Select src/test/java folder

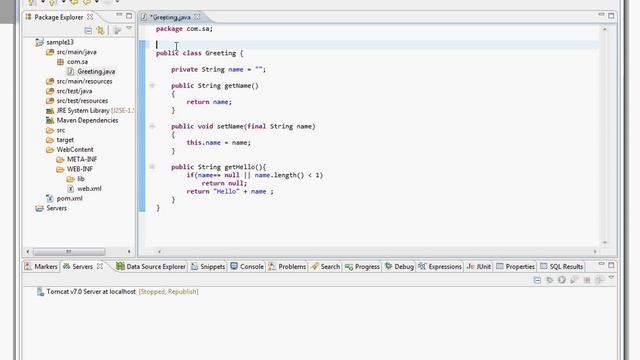coord(74,91)
